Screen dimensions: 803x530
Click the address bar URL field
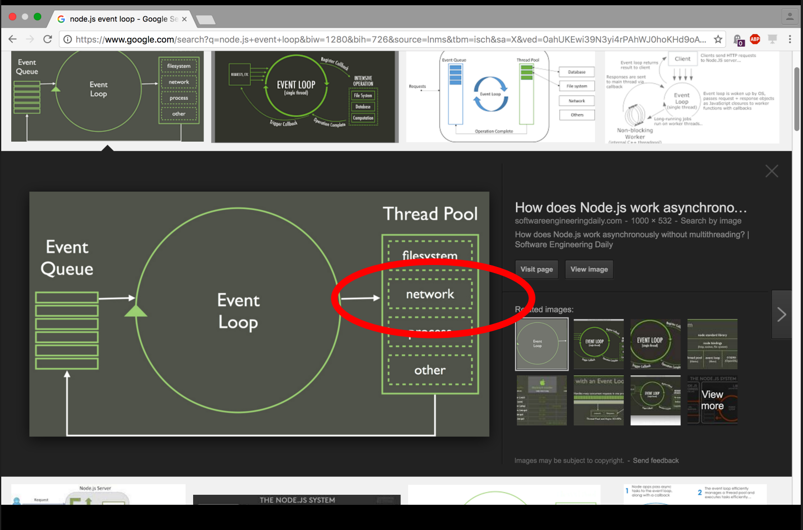pyautogui.click(x=391, y=39)
